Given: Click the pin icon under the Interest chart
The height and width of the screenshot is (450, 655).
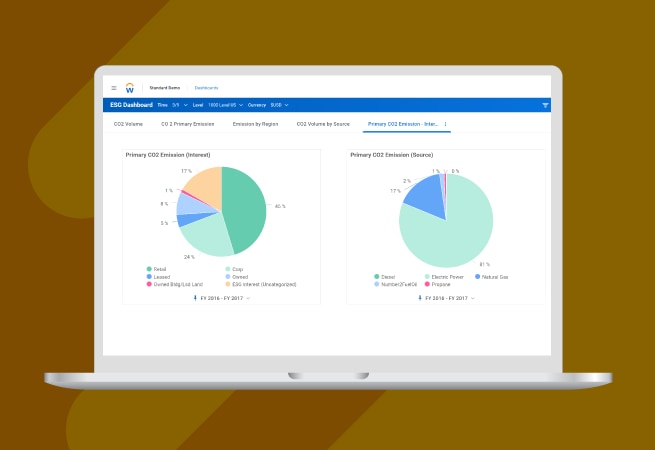Looking at the screenshot, I should click(x=196, y=297).
